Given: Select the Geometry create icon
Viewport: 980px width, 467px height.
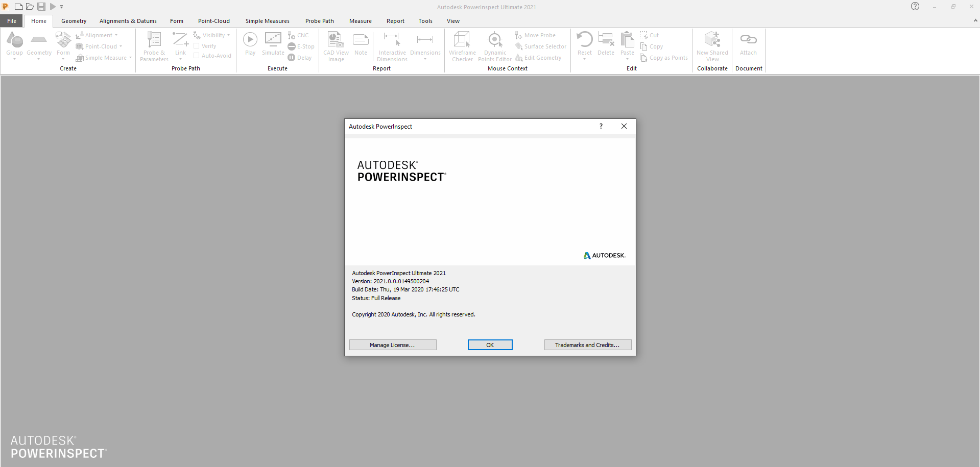Looking at the screenshot, I should (x=39, y=40).
